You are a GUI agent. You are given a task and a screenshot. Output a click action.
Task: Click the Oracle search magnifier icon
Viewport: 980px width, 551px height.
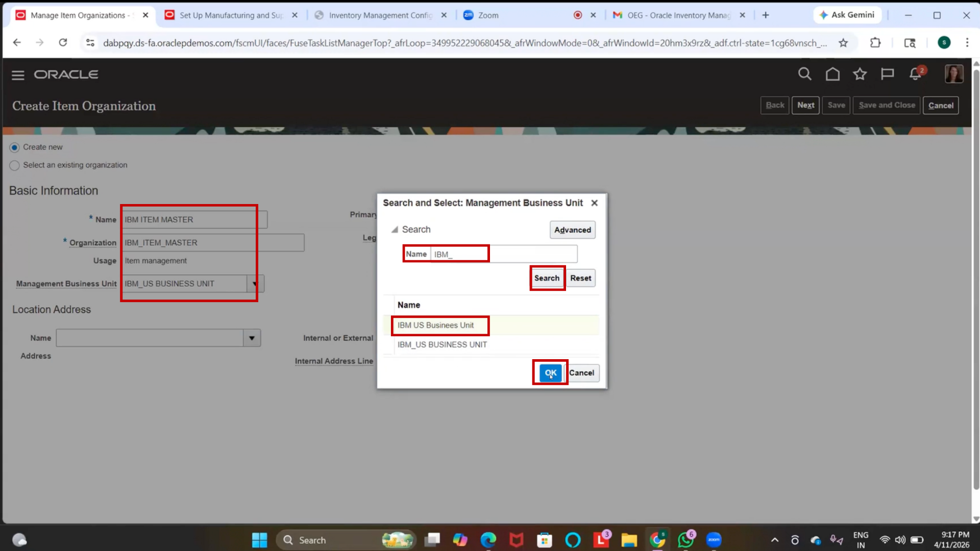tap(804, 74)
